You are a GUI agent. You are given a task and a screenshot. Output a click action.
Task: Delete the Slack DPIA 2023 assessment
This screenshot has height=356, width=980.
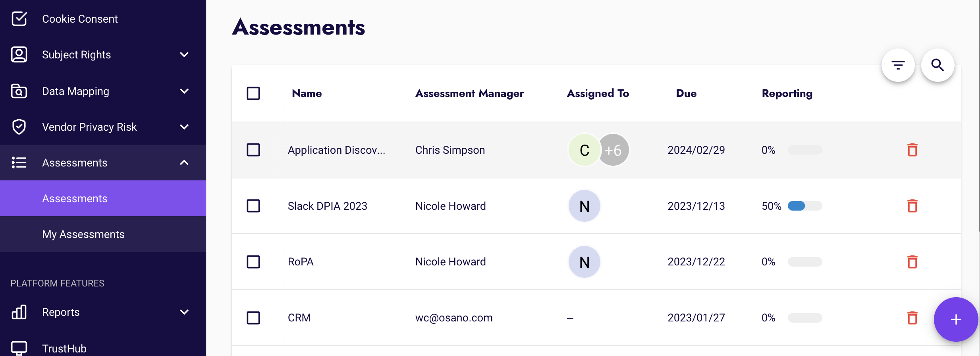coord(912,206)
